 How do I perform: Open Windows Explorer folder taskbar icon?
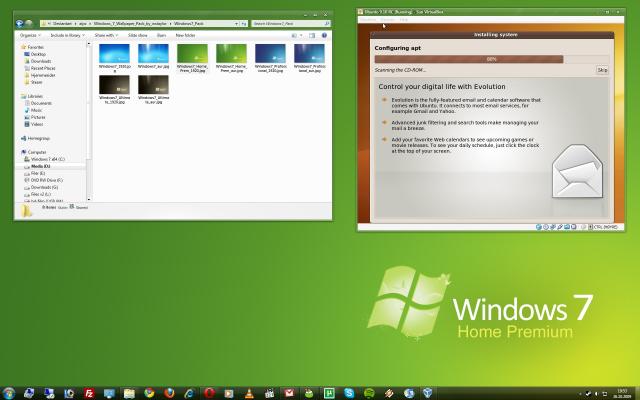point(129,393)
